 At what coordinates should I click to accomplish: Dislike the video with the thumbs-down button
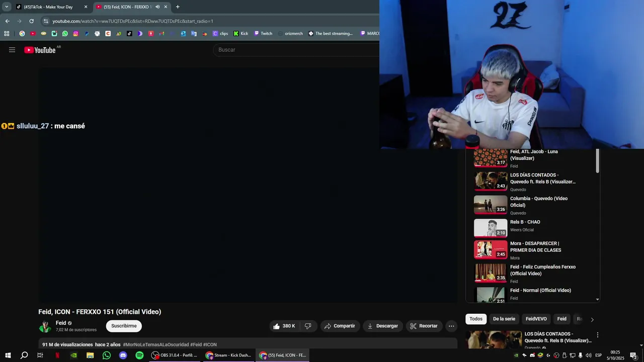[x=308, y=326]
